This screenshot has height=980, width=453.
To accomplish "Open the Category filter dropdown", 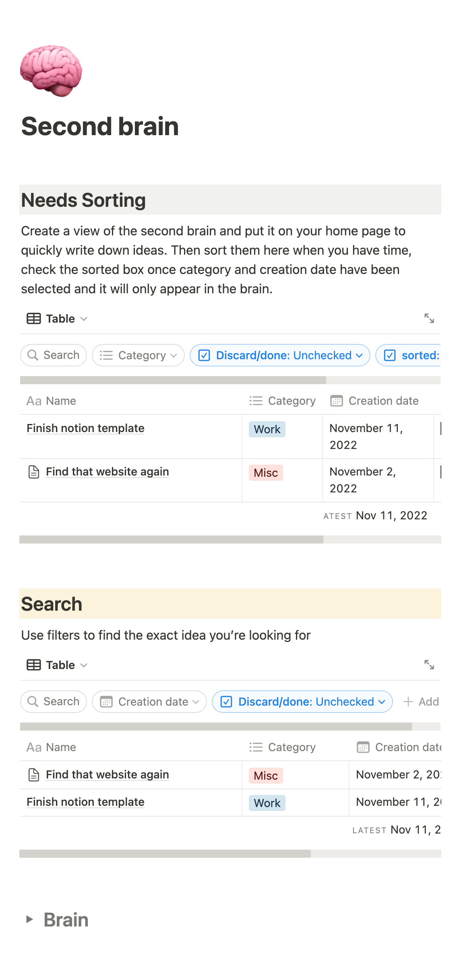I will click(138, 355).
